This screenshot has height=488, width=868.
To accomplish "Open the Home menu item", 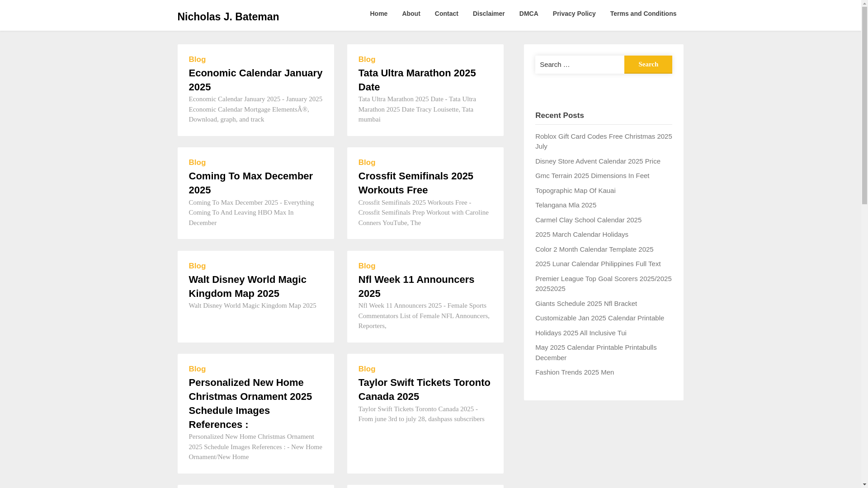I will (x=378, y=14).
